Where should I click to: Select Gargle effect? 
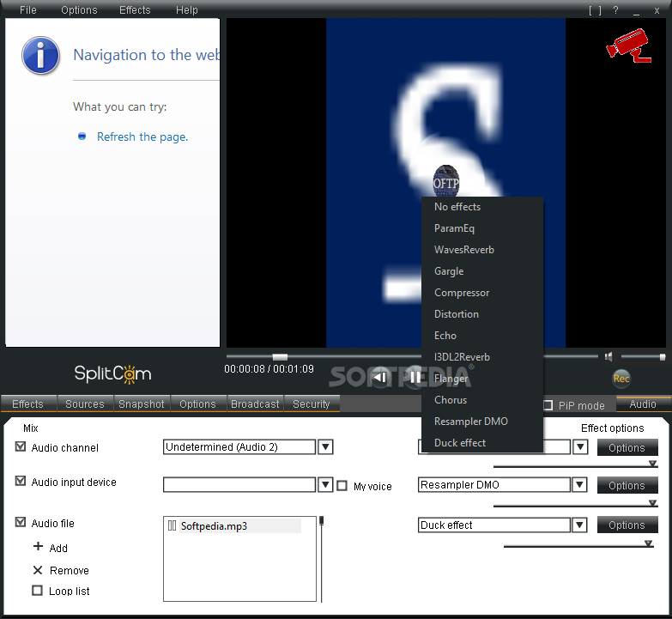pos(482,271)
